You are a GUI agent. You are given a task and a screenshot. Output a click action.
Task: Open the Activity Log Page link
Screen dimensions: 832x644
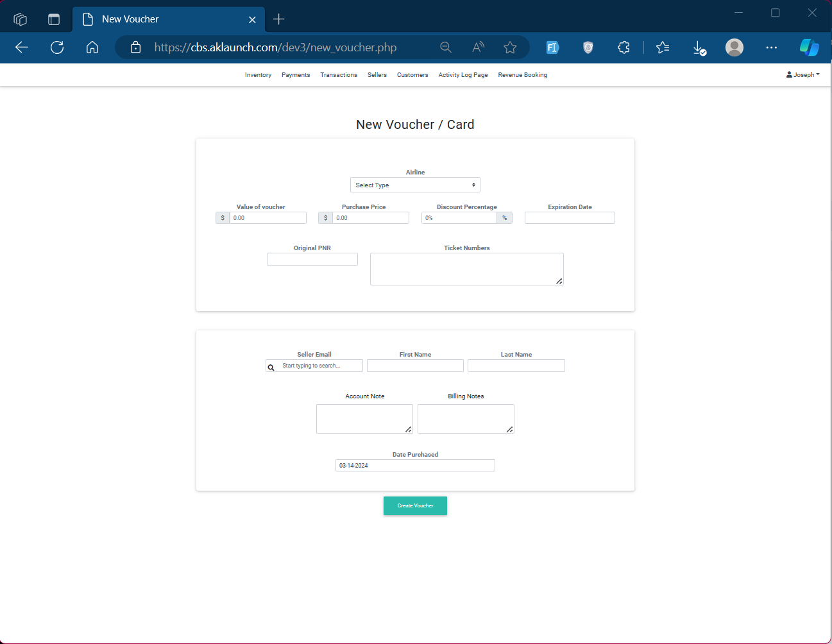tap(463, 75)
